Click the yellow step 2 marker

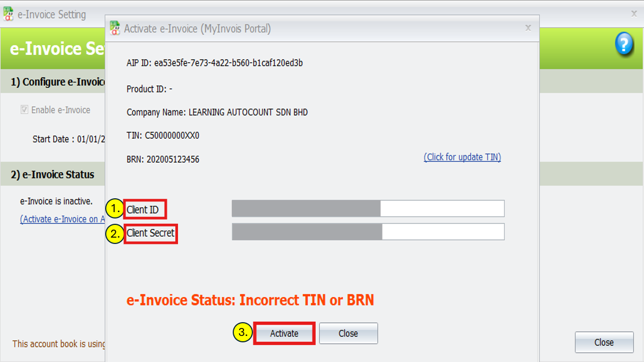point(114,233)
